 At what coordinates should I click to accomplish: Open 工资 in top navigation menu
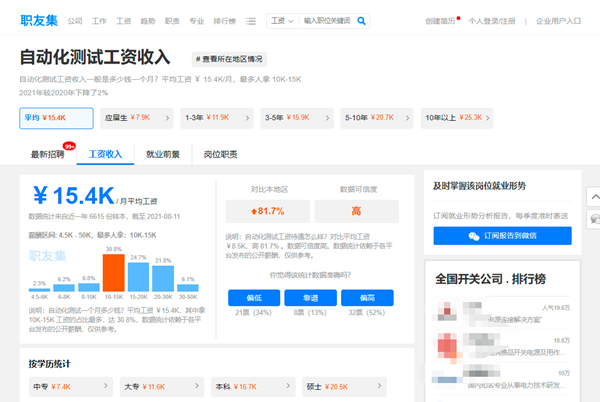click(124, 21)
